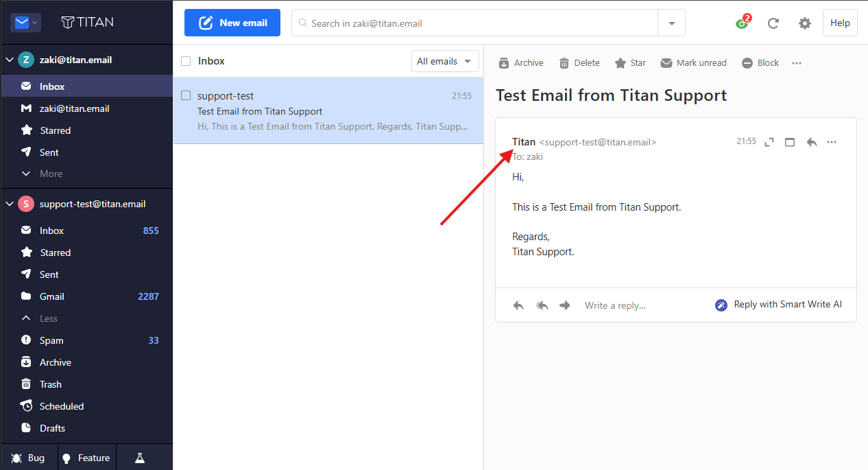Click the forward icon
868x470 pixels.
(565, 305)
